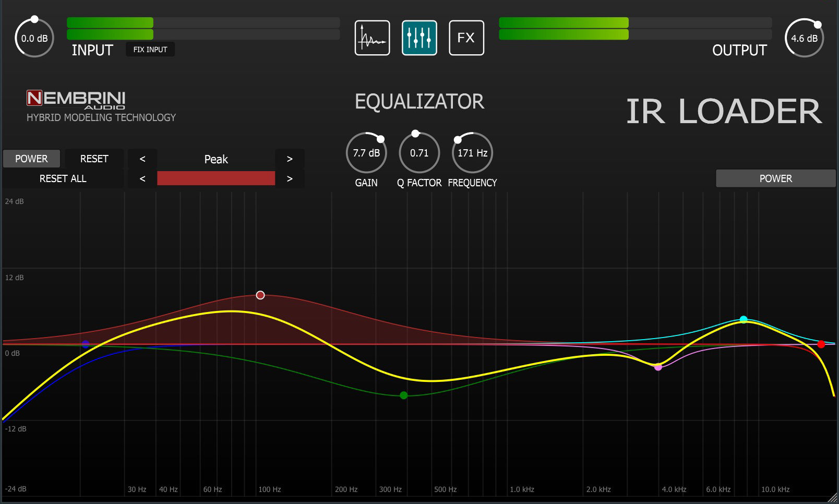Enable the FIX INPUT option
The height and width of the screenshot is (504, 839).
(x=150, y=50)
